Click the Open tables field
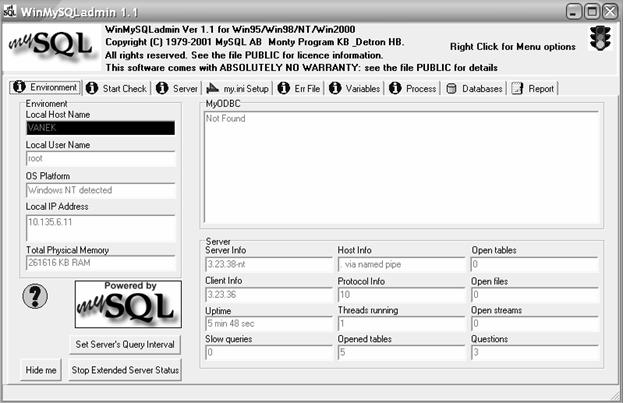Image resolution: width=624 pixels, height=403 pixels. pos(535,264)
